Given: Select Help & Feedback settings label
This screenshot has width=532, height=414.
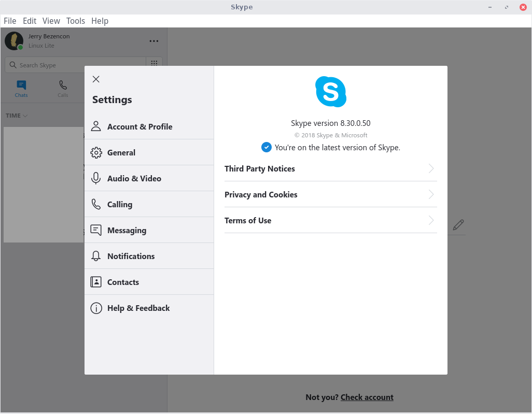Looking at the screenshot, I should (138, 308).
